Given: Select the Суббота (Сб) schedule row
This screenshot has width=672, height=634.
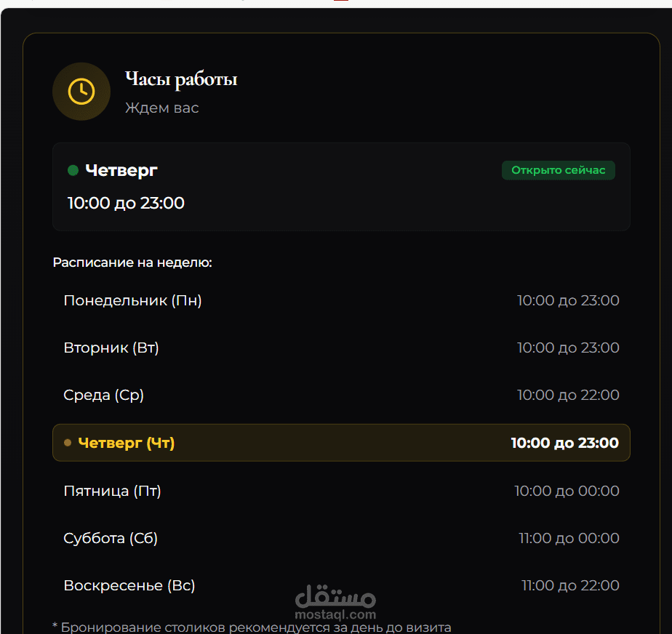Looking at the screenshot, I should [341, 538].
